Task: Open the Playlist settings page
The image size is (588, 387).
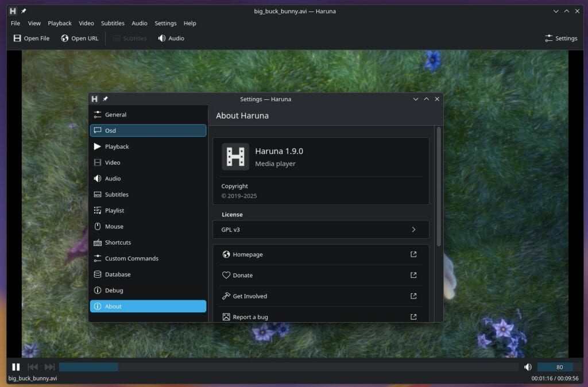Action: tap(148, 210)
